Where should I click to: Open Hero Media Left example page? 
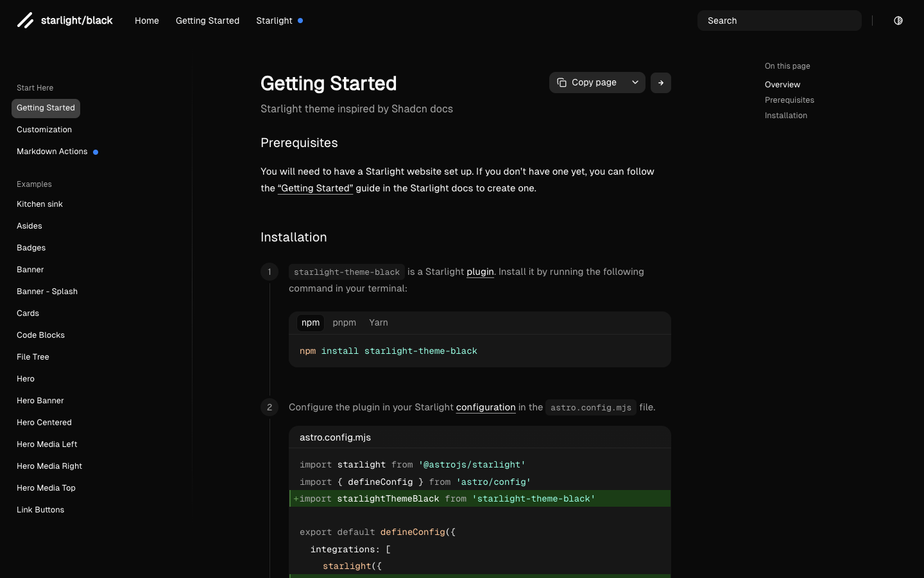pyautogui.click(x=47, y=444)
